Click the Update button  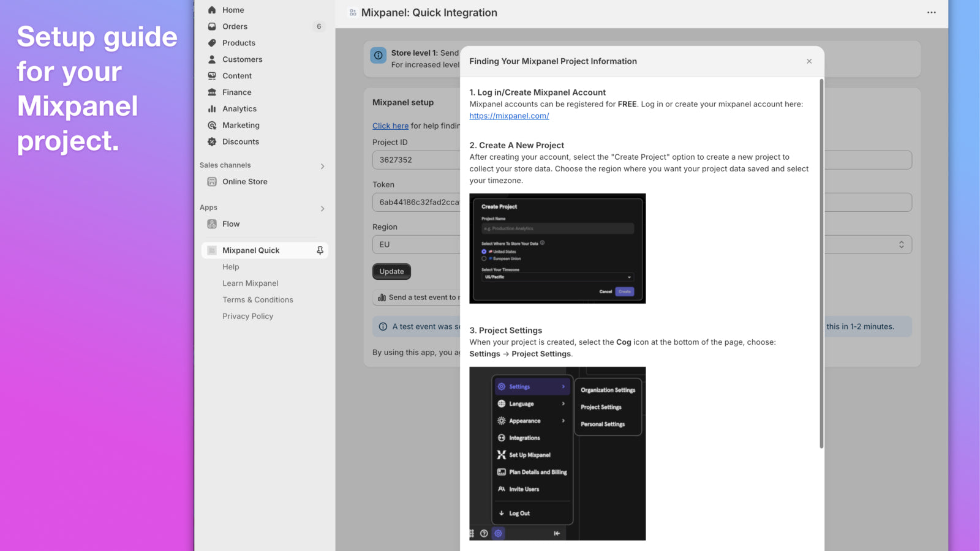(x=391, y=271)
